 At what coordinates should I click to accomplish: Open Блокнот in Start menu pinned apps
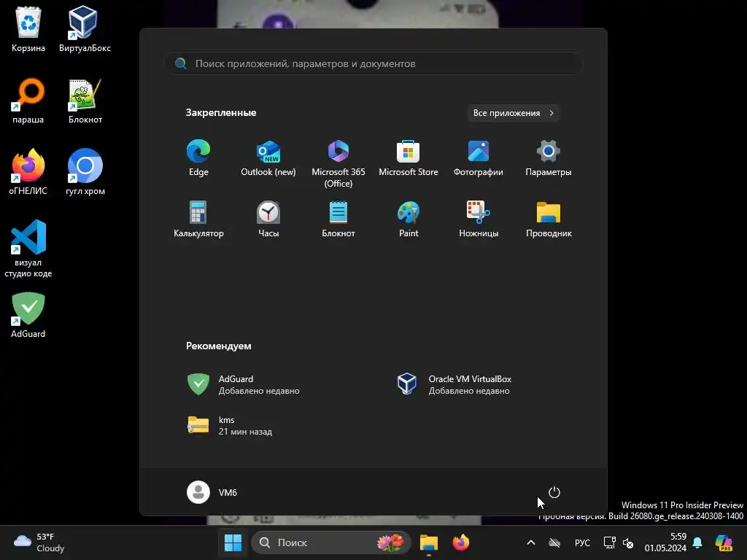338,219
